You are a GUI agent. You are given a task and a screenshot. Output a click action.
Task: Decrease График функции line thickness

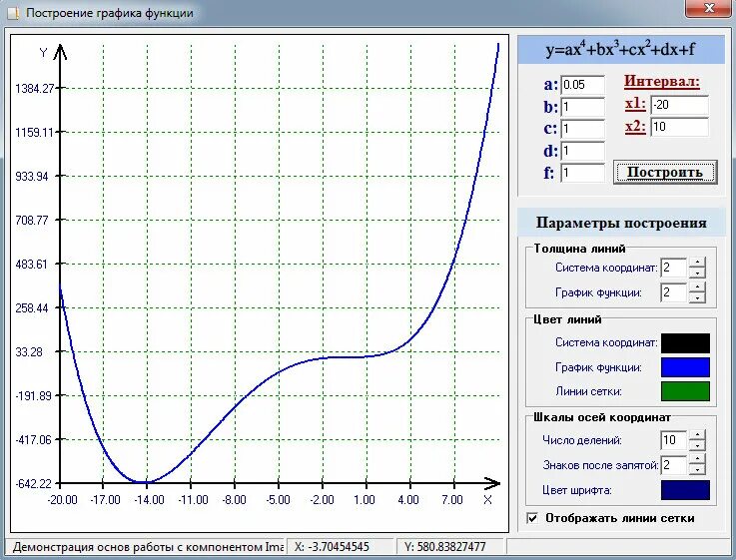point(697,297)
